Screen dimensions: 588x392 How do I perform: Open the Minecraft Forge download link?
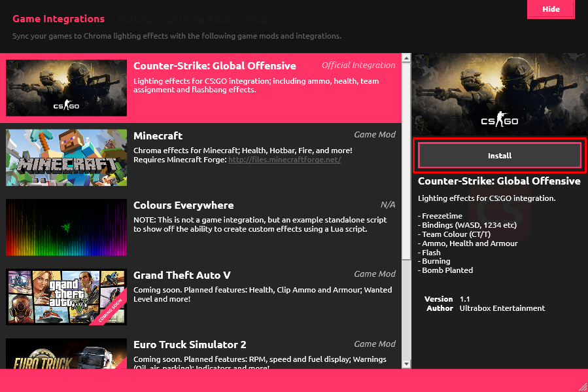pos(285,160)
